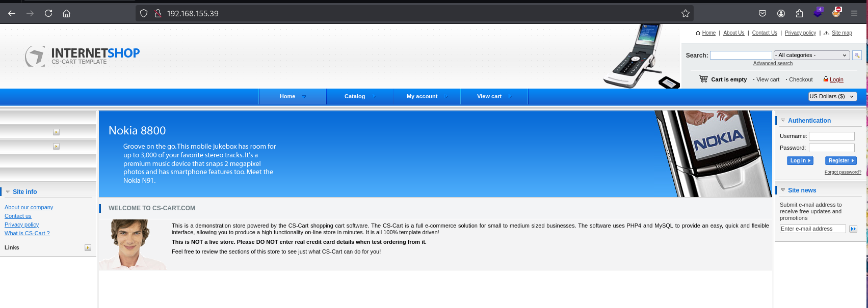This screenshot has height=308, width=868.
Task: Open the Catalog tab in navigation bar
Action: 355,96
